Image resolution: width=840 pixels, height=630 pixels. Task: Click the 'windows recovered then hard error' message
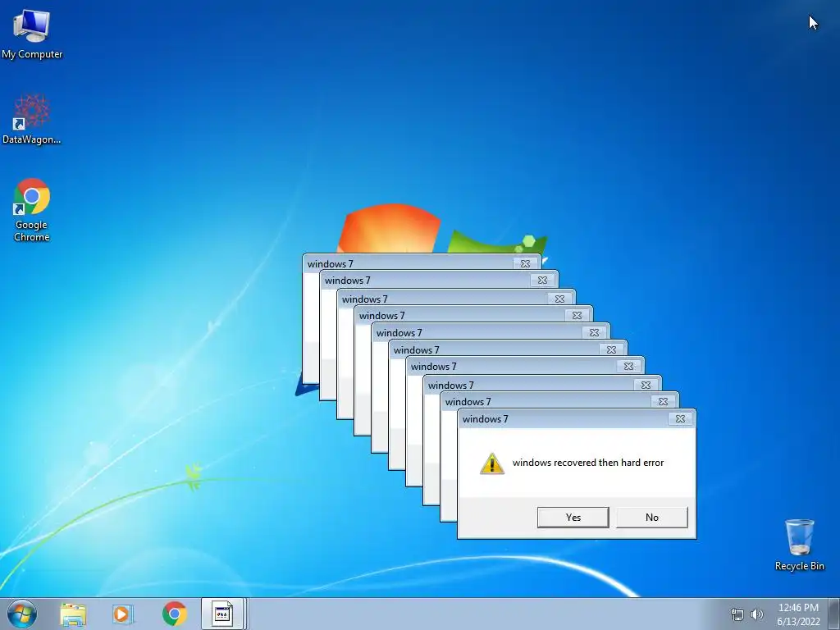tap(587, 463)
